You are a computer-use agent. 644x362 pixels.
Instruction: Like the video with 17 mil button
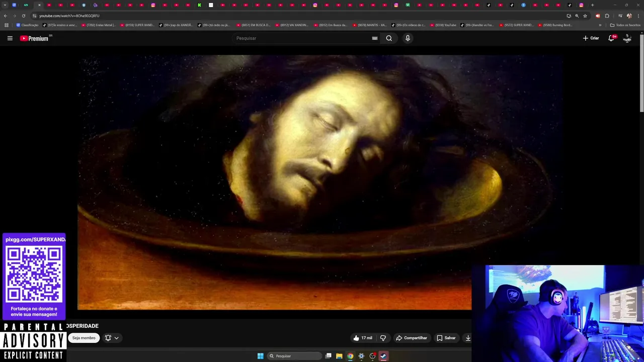point(363,338)
